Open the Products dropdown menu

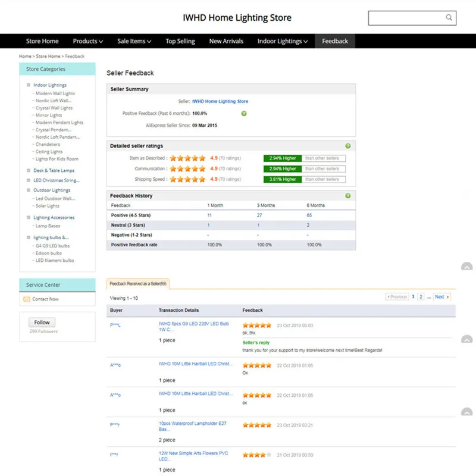[87, 41]
